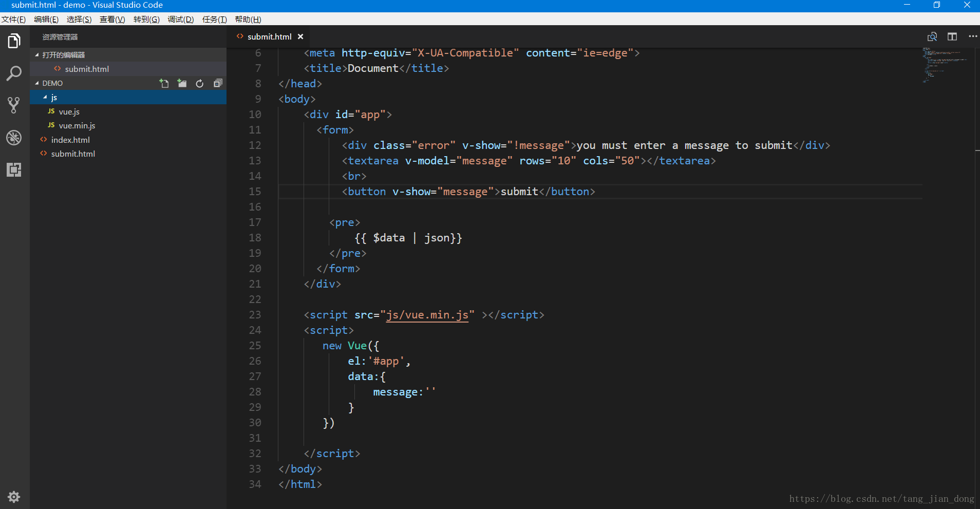
Task: Click the New Folder icon in DEMO header
Action: point(182,83)
